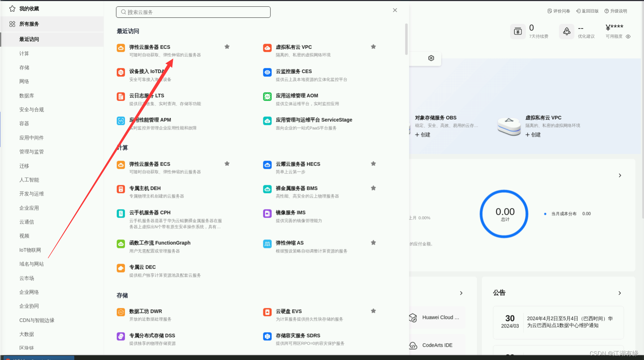Expand the cost panel chevron arrow
This screenshot has height=360, width=644.
(x=620, y=176)
